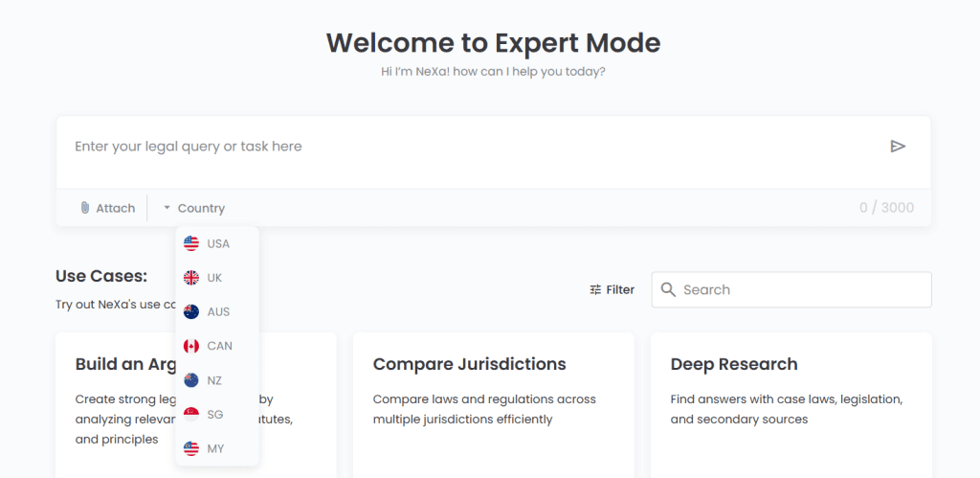Image resolution: width=980 pixels, height=478 pixels.
Task: Open the Filter options button
Action: 612,289
